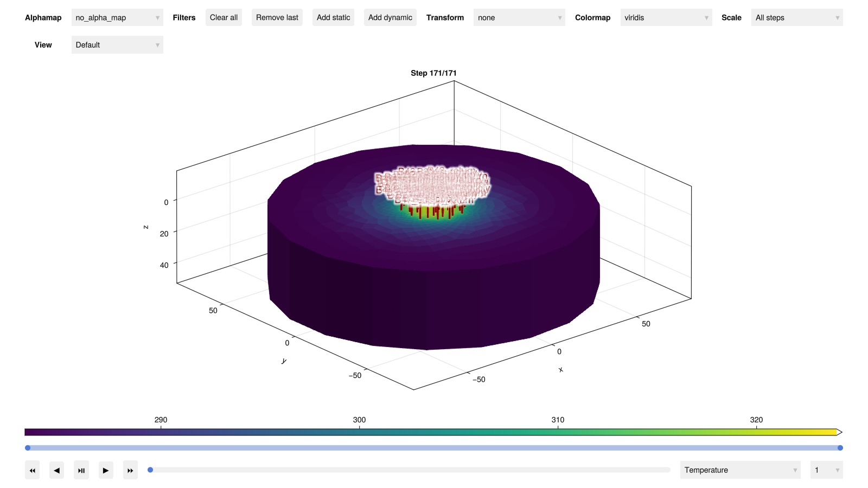Image resolution: width=868 pixels, height=488 pixels.
Task: Open the dropdown showing value 1
Action: point(826,470)
